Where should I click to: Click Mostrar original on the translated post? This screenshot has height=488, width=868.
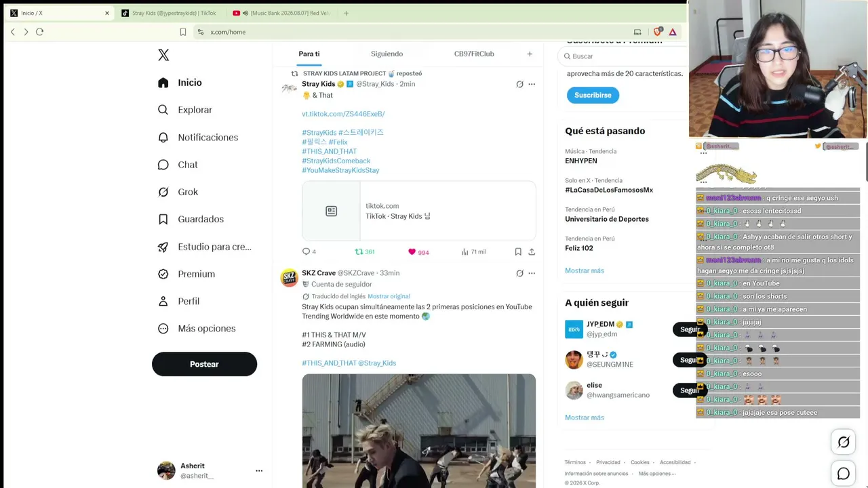(389, 296)
